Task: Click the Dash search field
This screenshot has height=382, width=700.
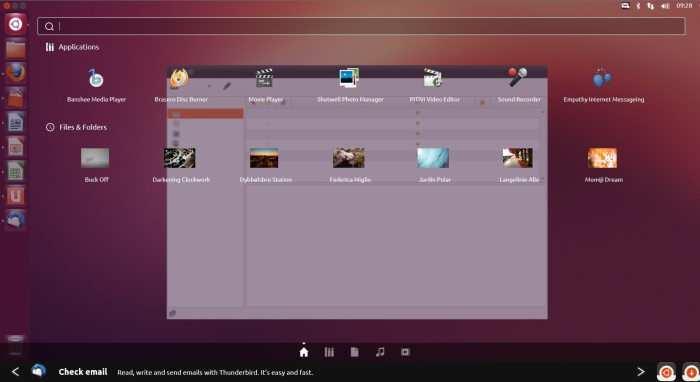Action: pos(361,26)
